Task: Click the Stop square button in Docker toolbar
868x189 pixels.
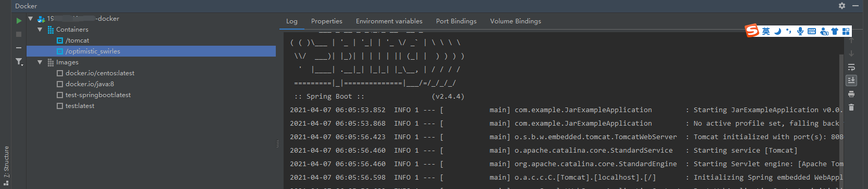Action: click(19, 34)
